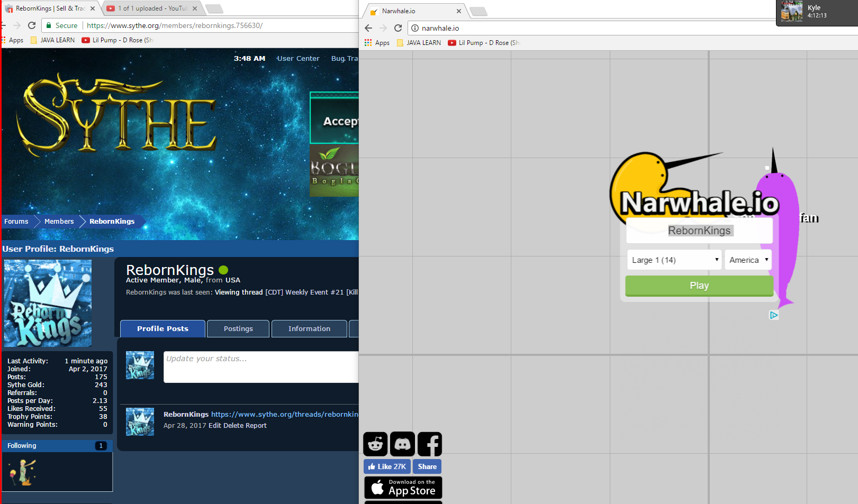Click the Following section header link
This screenshot has height=504, width=858.
22,446
